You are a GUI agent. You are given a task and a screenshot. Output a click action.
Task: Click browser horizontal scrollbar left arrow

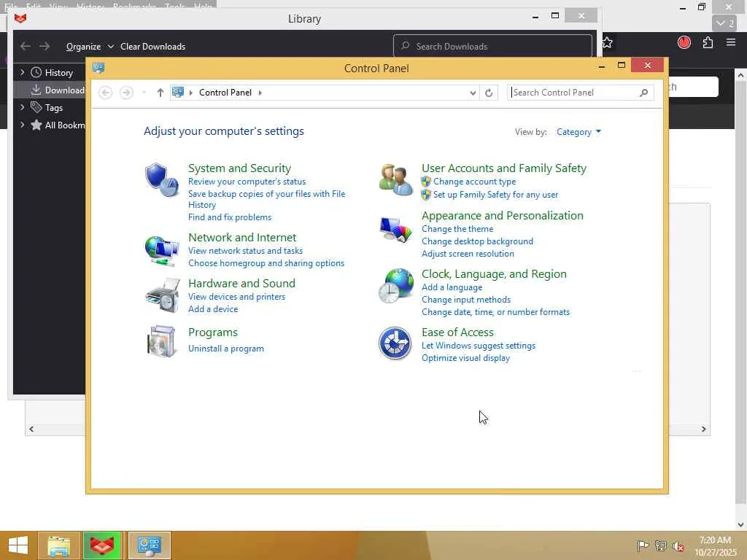31,429
